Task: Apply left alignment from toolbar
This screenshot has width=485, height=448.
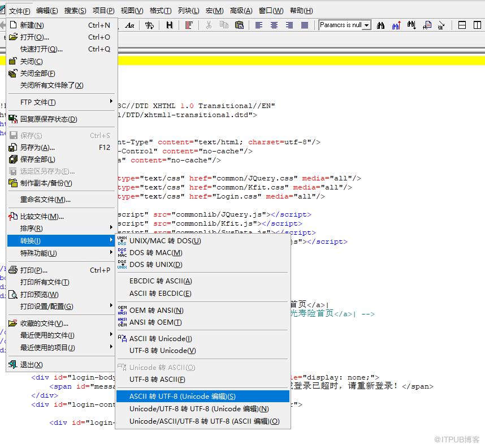Action: pos(258,25)
